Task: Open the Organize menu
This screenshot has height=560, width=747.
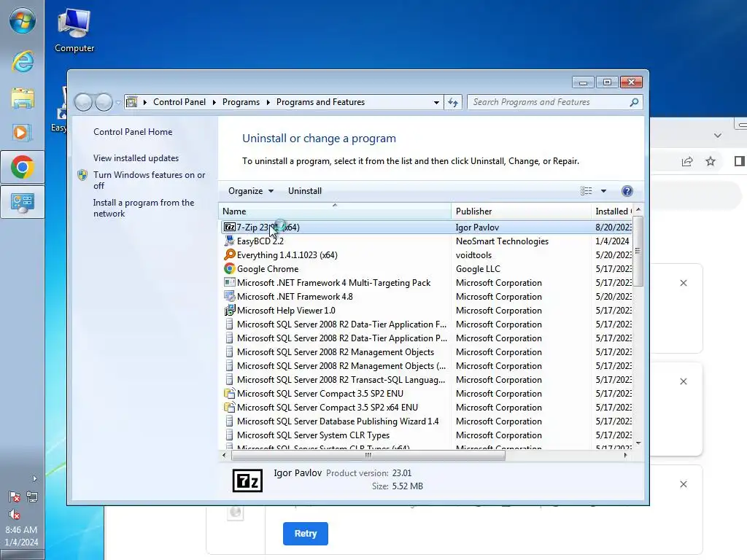Action: [251, 191]
